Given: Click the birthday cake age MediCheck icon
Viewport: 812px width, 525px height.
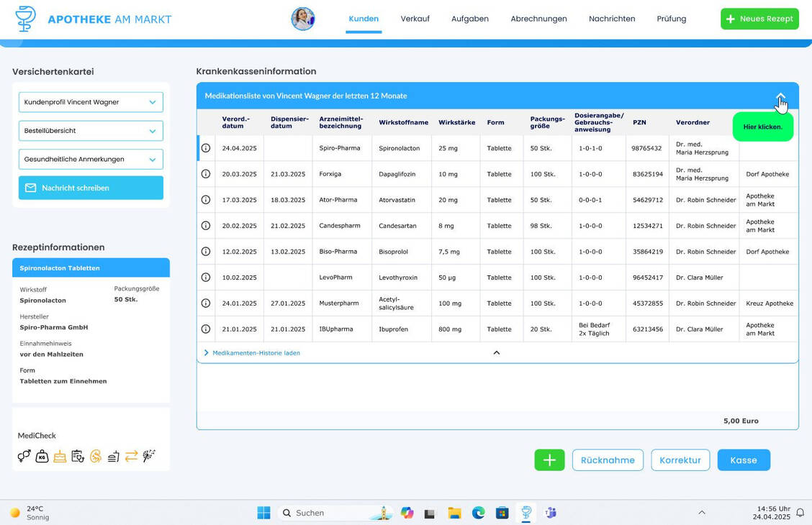Looking at the screenshot, I should pyautogui.click(x=60, y=456).
